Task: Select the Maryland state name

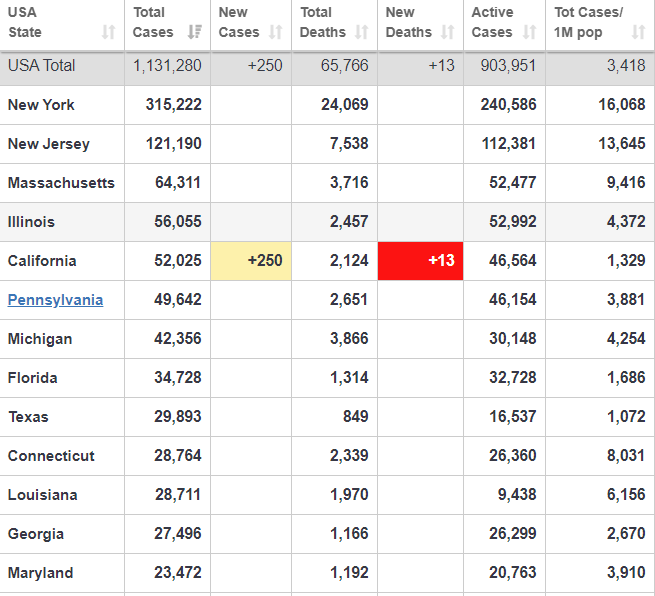Action: (40, 573)
